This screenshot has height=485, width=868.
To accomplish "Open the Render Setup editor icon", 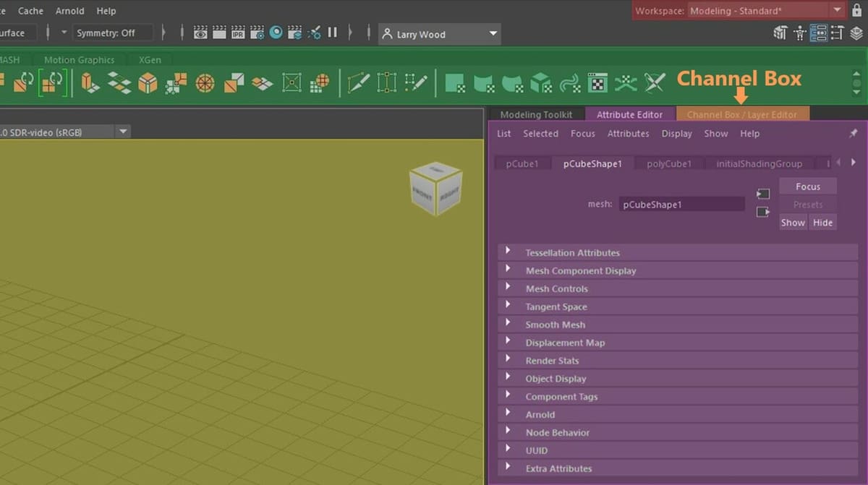I will (294, 33).
